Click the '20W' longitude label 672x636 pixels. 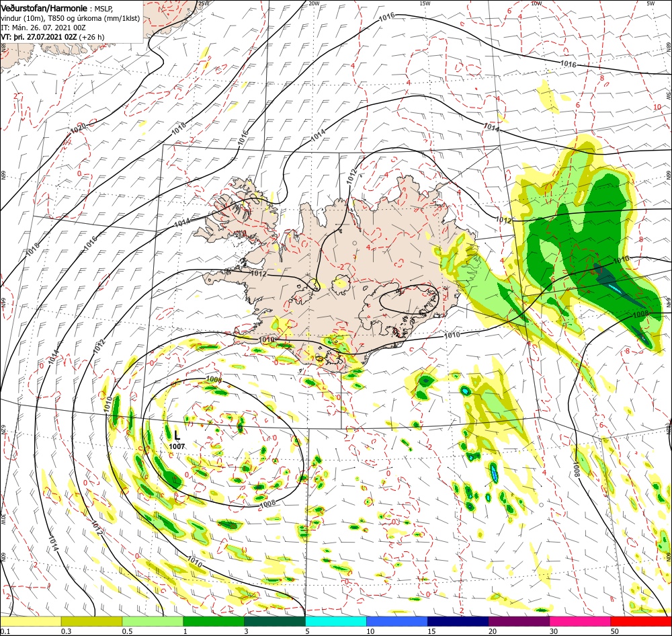pos(314,3)
